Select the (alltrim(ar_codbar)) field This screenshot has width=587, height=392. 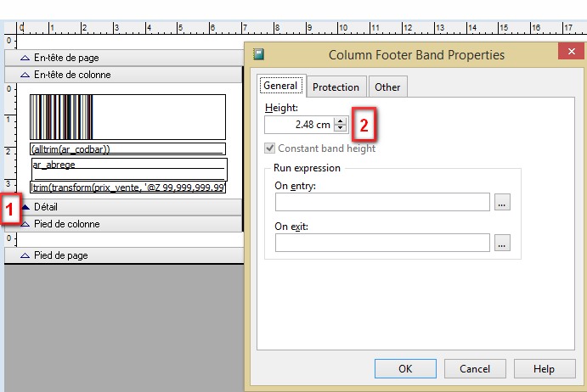tap(127, 148)
